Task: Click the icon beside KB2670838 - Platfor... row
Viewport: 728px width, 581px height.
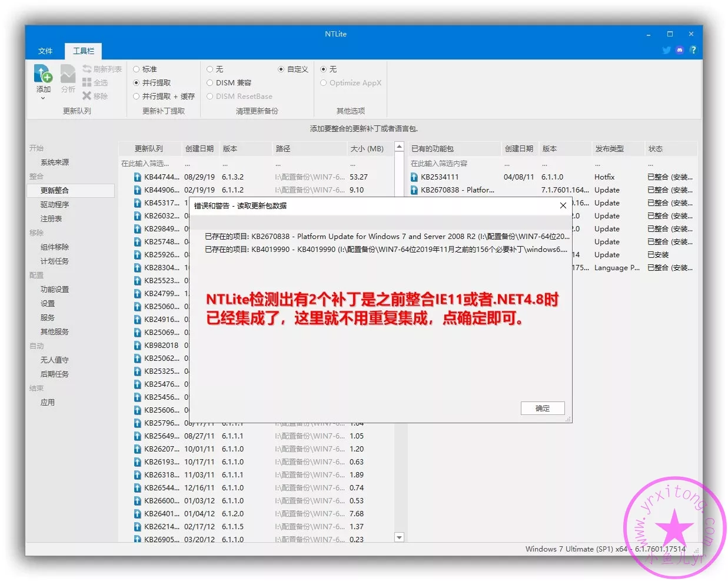Action: click(x=414, y=190)
